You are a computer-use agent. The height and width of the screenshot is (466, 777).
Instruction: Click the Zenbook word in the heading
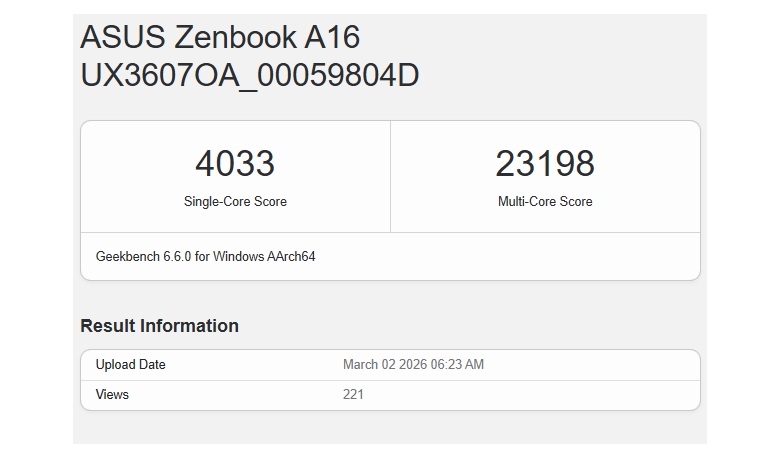pos(236,38)
